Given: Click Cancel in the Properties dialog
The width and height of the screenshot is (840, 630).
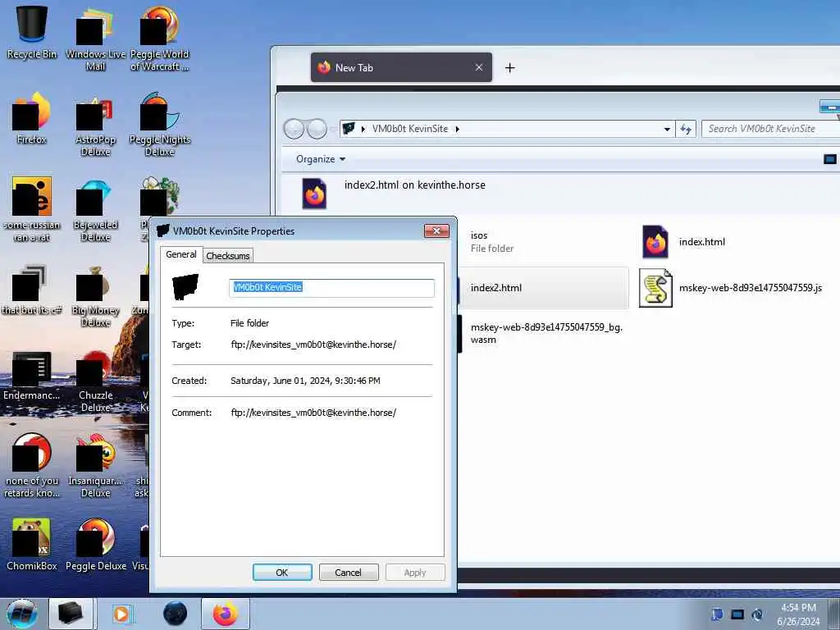Looking at the screenshot, I should pos(348,572).
